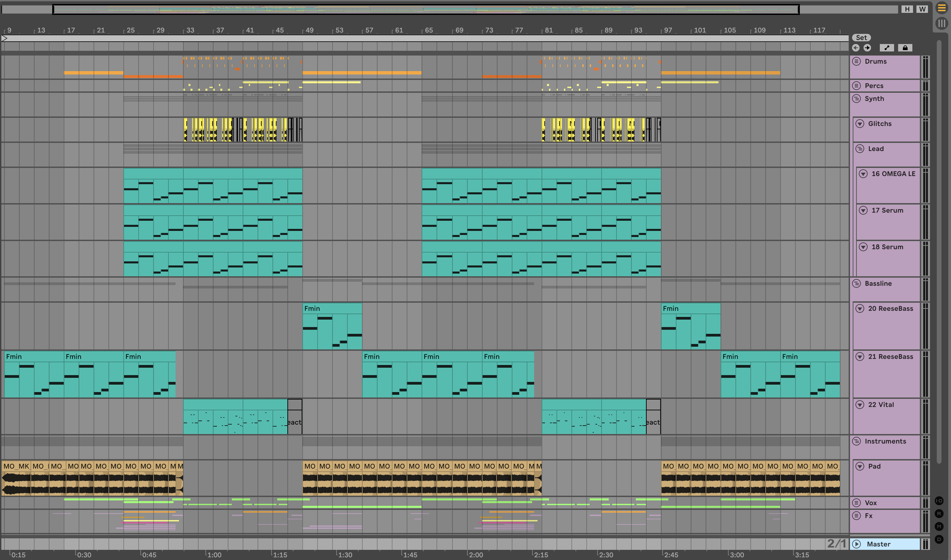Image resolution: width=951 pixels, height=560 pixels.
Task: Switch to Session View using the vertical-bars icon
Action: click(942, 23)
